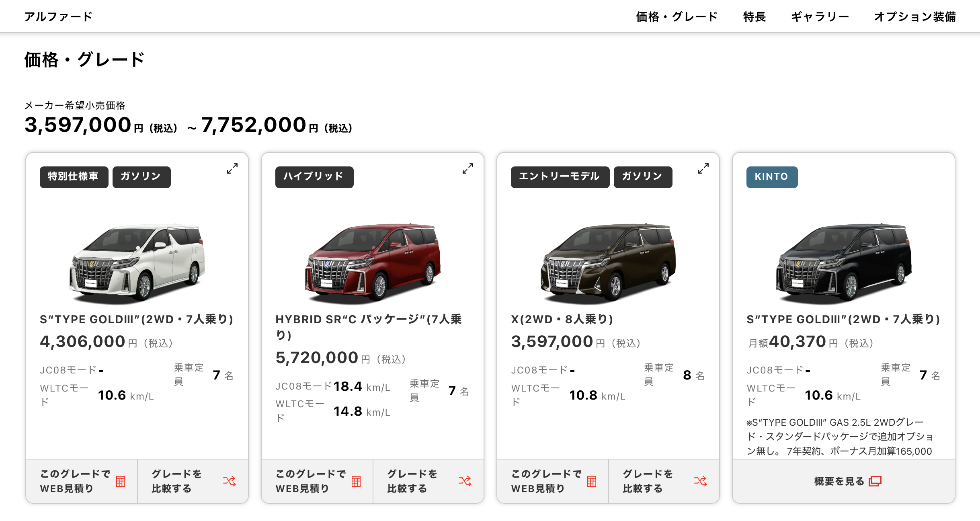
Task: Click external window icon beside 概要を見る
Action: [875, 481]
